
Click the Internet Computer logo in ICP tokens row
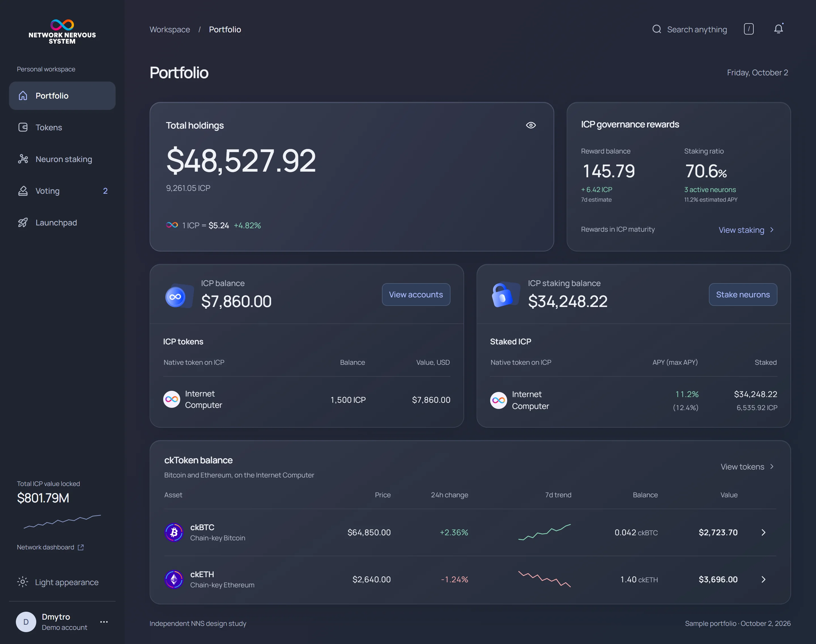tap(172, 399)
